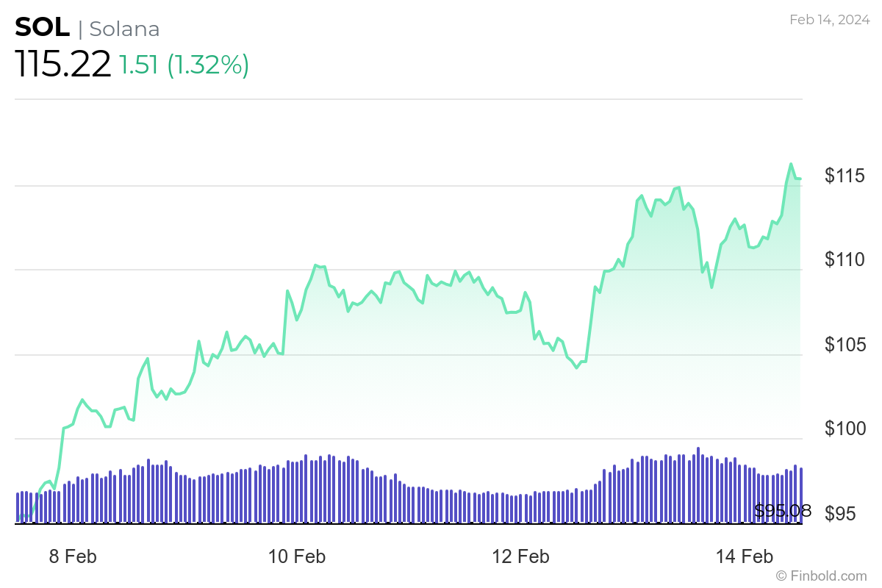Click the 14 Feb date label
This screenshot has width=882, height=588.
[745, 556]
